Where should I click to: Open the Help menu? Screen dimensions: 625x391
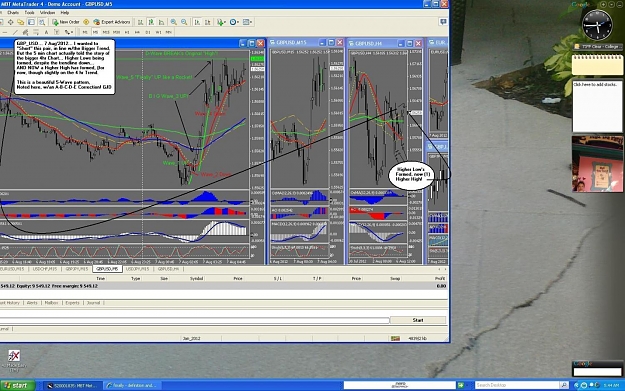click(x=65, y=12)
